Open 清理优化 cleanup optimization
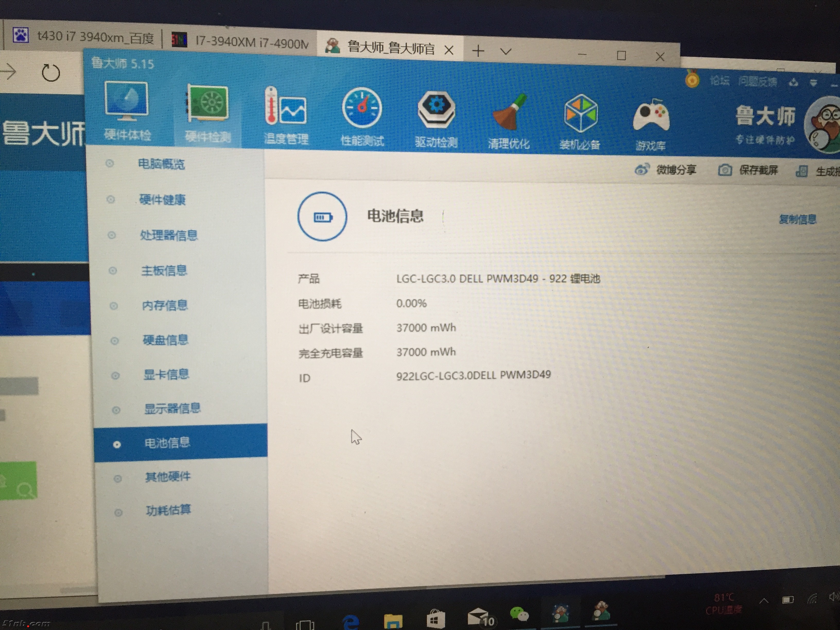Screen dimensions: 840x630 pyautogui.click(x=509, y=121)
